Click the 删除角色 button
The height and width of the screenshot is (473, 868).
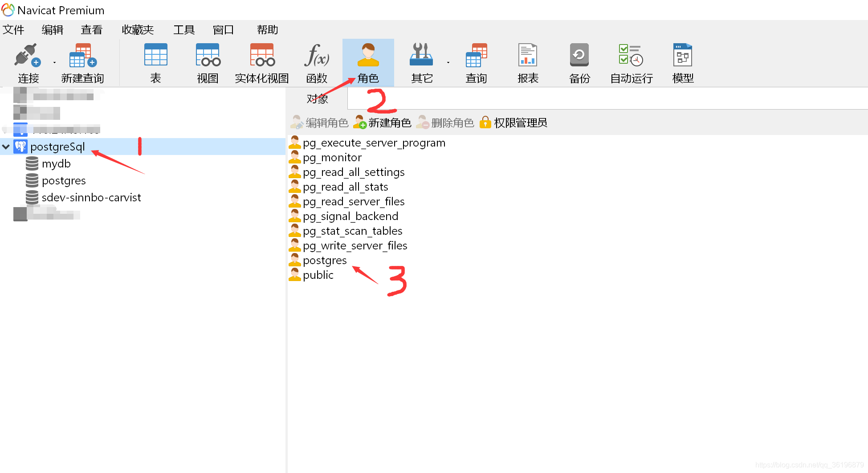click(x=445, y=123)
